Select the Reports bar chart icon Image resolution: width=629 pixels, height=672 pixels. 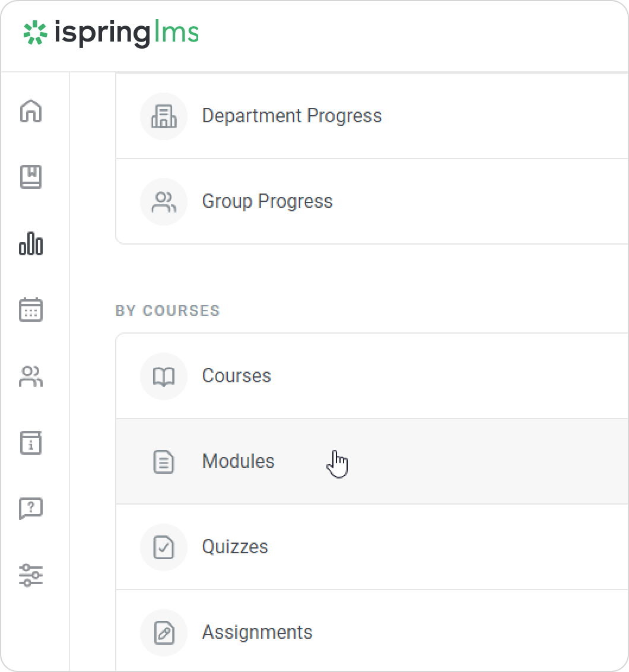click(x=31, y=243)
